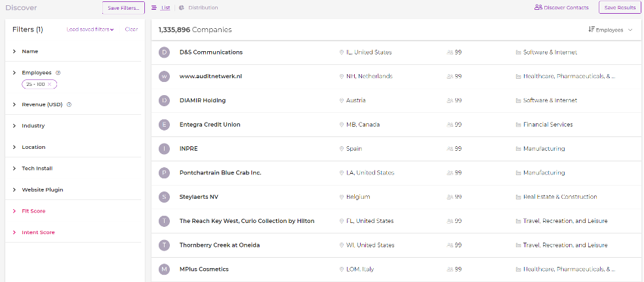Click the sort icon beside Employees

coord(592,30)
